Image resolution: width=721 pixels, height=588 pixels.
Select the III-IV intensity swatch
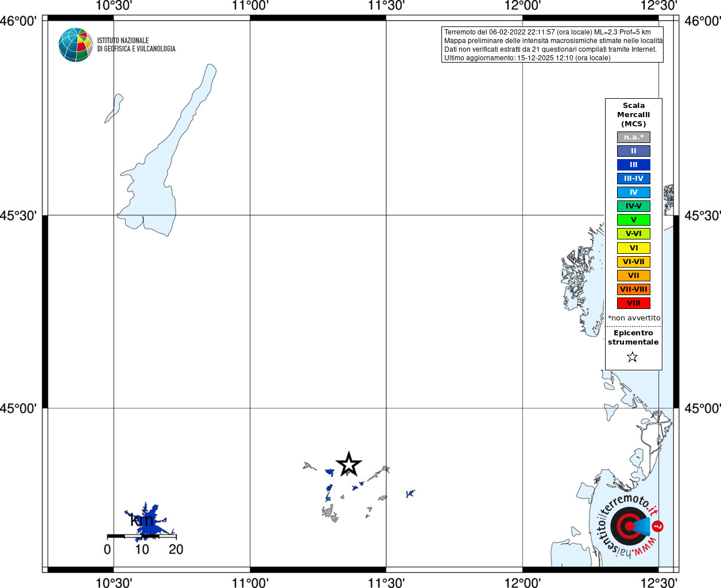634,179
